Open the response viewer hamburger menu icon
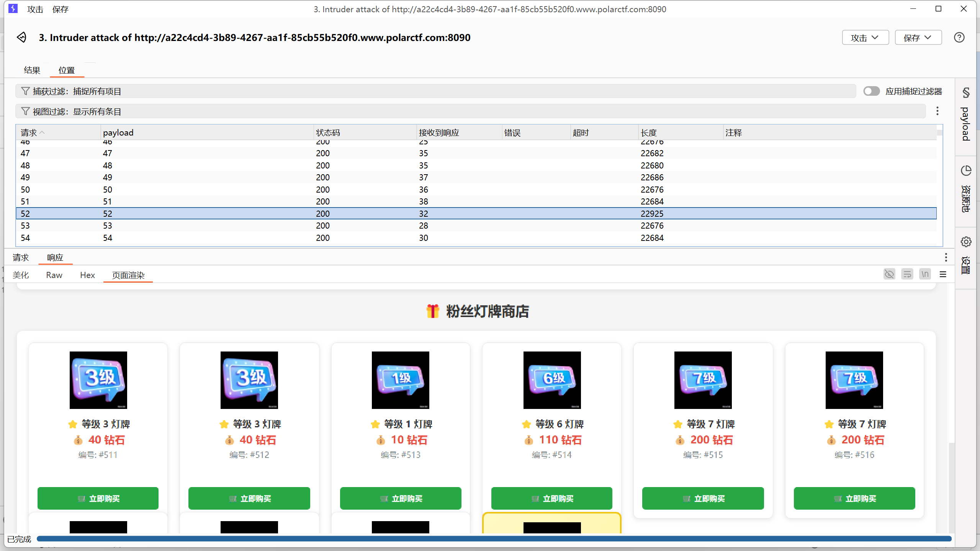This screenshot has width=980, height=551. [x=943, y=275]
